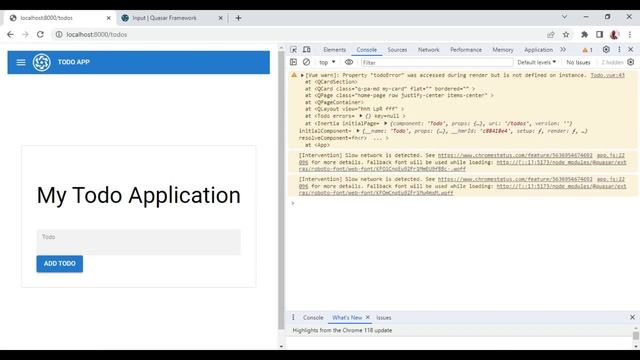Open DevTools settings gear
Image resolution: width=640 pixels, height=360 pixels.
click(606, 50)
